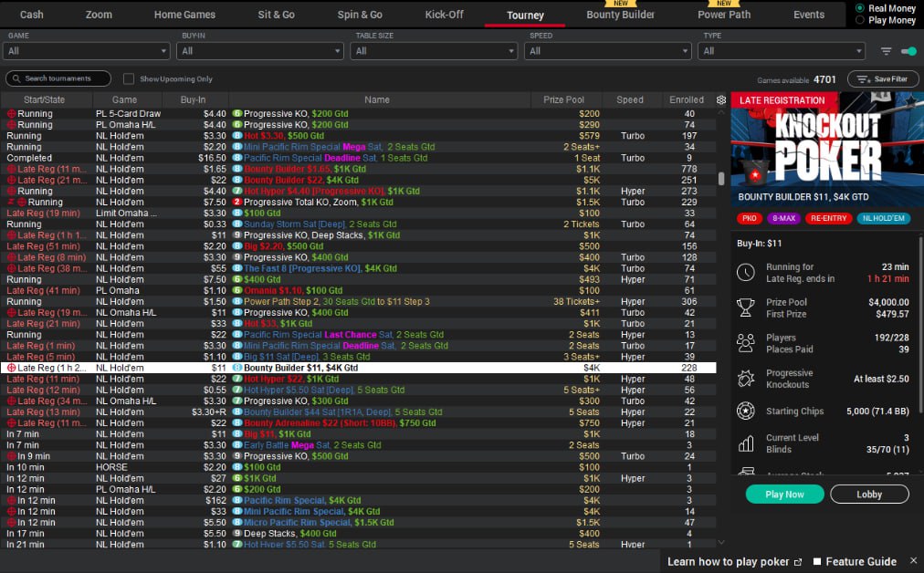Sort by the Buy-In column header
The width and height of the screenshot is (924, 573).
pyautogui.click(x=194, y=100)
